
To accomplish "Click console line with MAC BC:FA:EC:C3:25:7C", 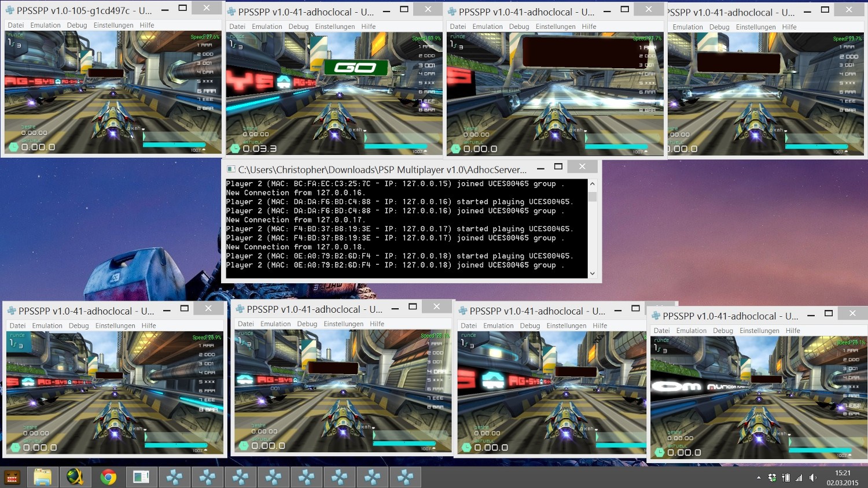I will point(395,184).
